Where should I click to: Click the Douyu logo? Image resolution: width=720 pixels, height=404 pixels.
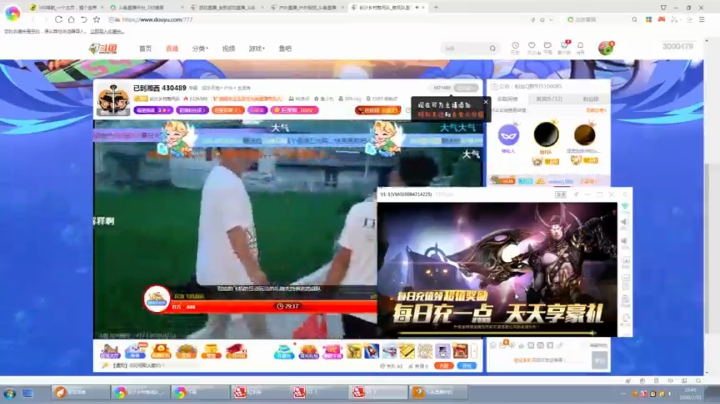(103, 48)
